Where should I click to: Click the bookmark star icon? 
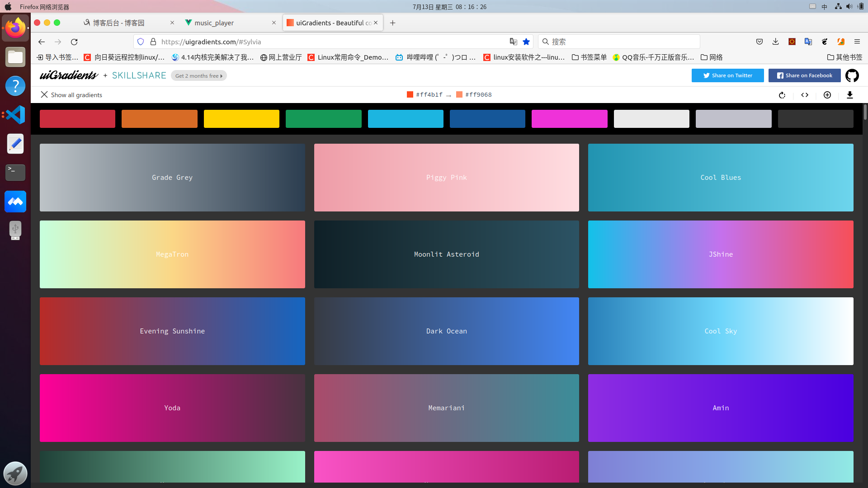point(526,42)
